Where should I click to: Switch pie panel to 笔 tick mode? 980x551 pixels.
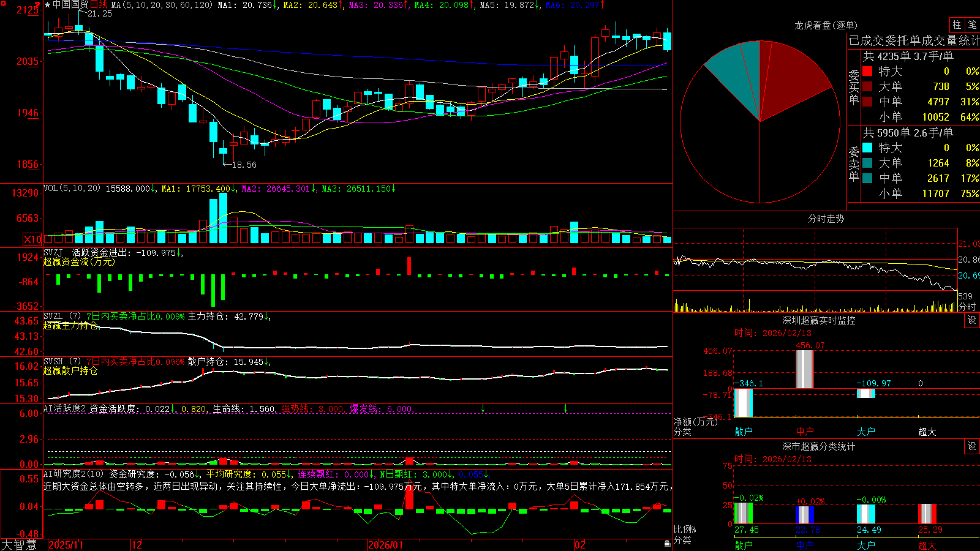point(972,25)
